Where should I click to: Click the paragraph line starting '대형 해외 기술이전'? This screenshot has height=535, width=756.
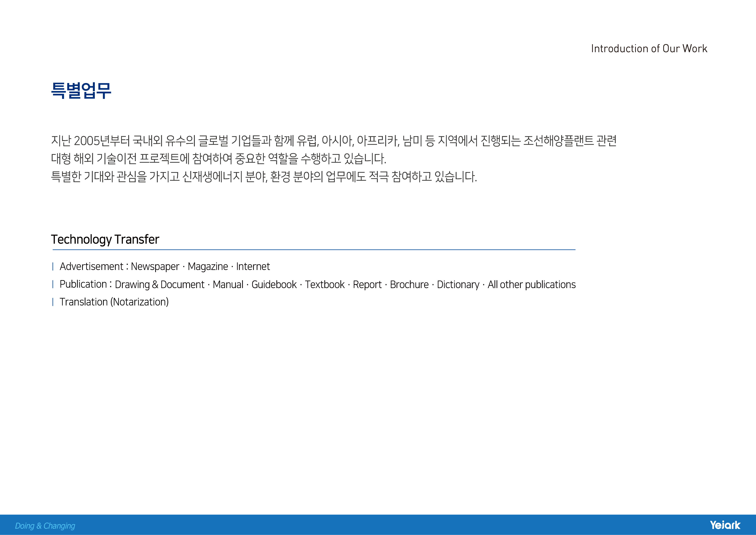coord(219,158)
